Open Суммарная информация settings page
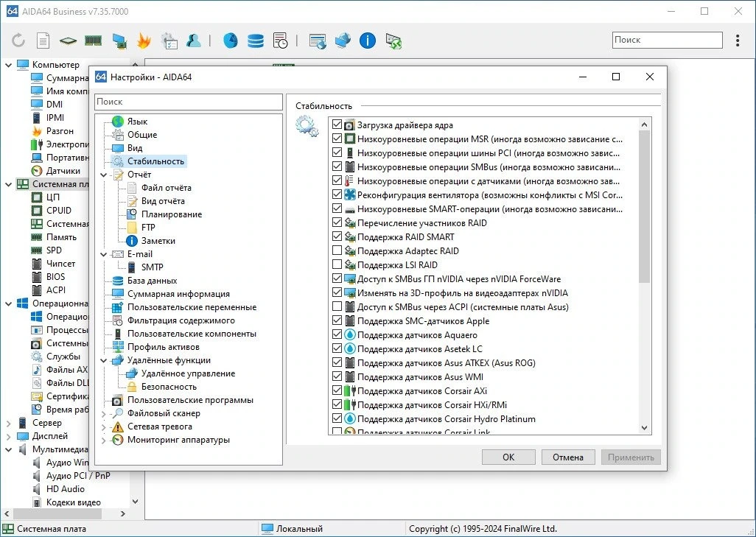756x537 pixels. (178, 294)
